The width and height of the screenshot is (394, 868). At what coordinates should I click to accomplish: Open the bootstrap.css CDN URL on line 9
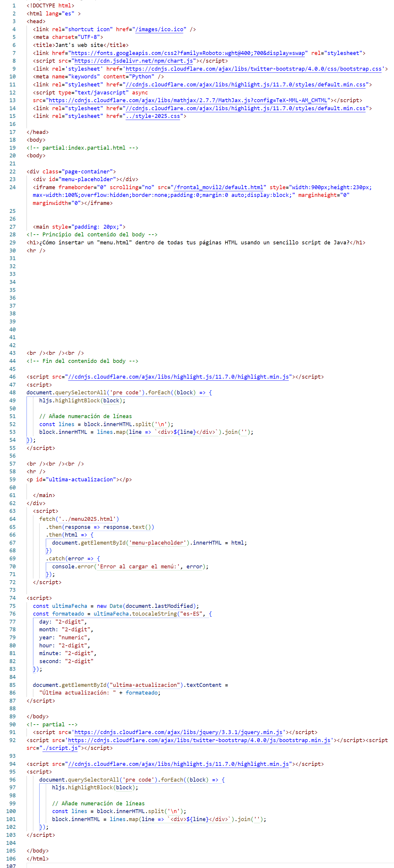coord(254,69)
